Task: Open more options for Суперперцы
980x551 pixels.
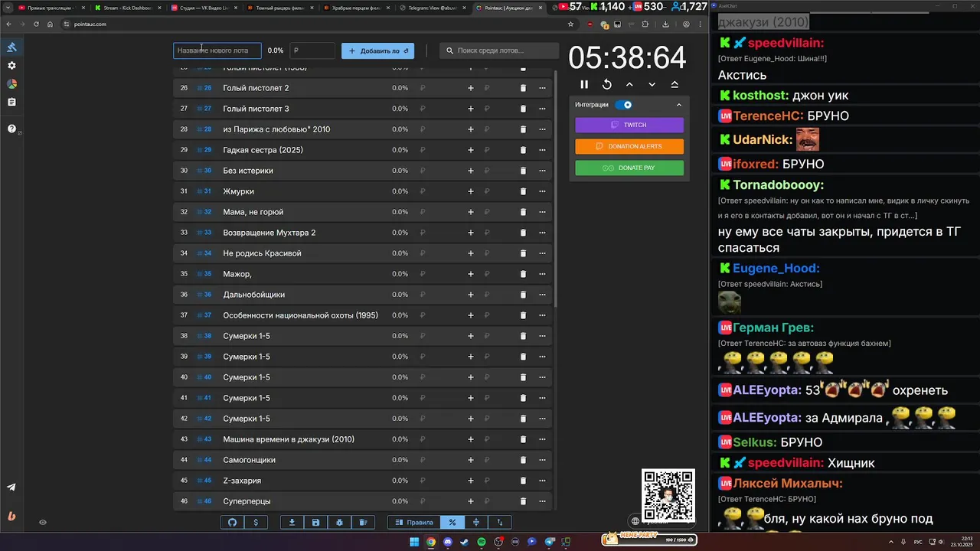Action: 542,501
